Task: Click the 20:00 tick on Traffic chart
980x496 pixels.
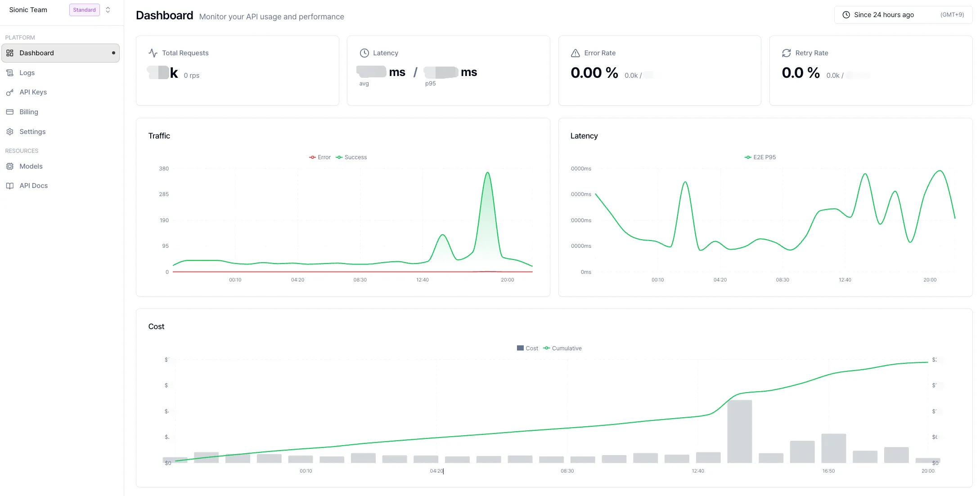Action: pos(508,280)
